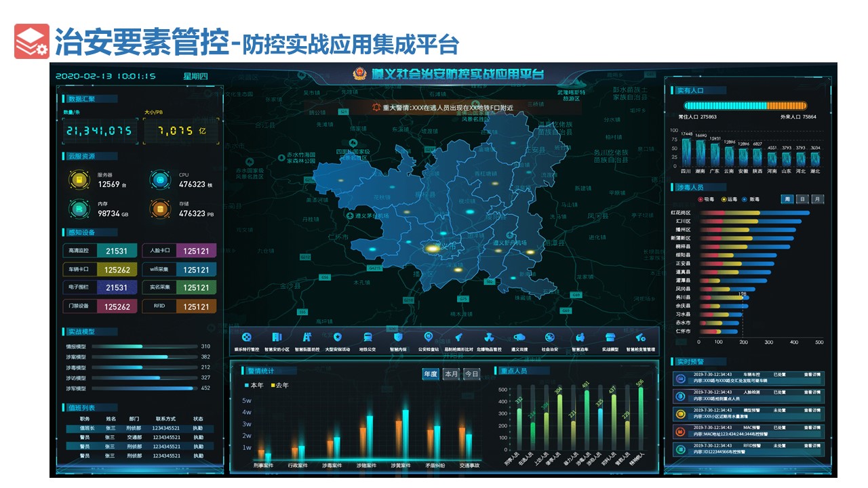Select the 本月 tab in 警情统计

tap(451, 374)
